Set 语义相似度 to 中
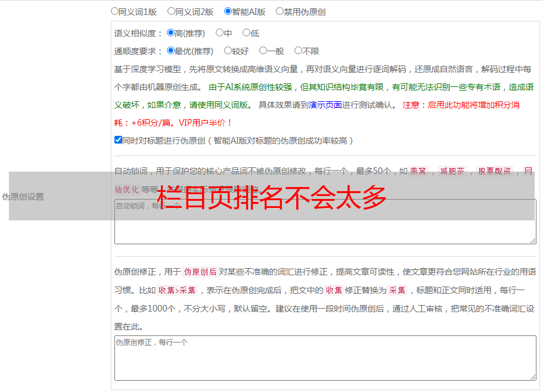 click(x=219, y=33)
